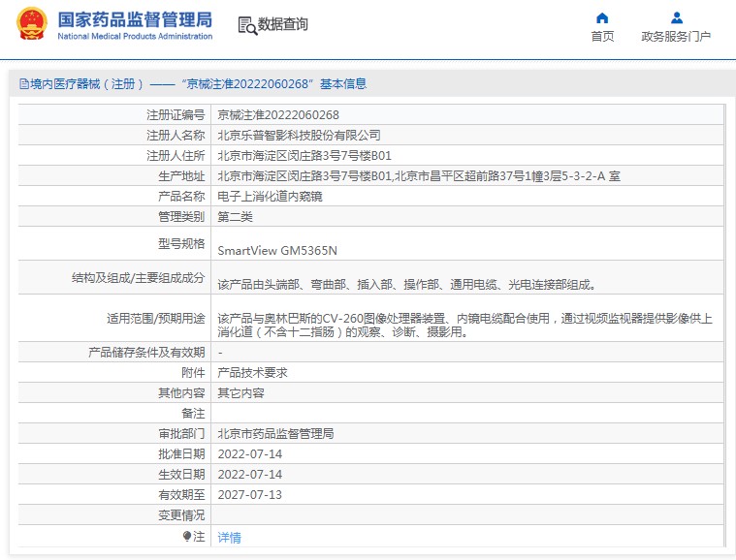This screenshot has width=736, height=560.
Task: Click the 注册证编号 label
Action: (176, 115)
